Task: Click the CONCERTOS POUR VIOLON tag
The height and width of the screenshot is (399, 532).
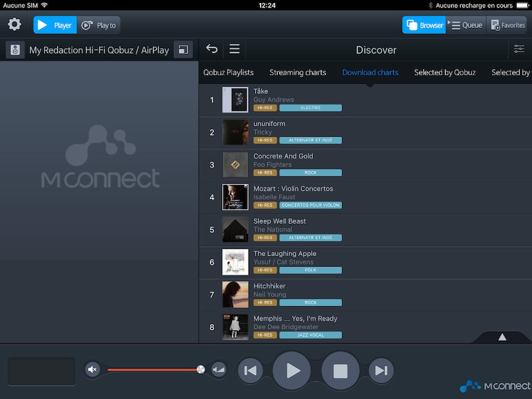Action: [x=311, y=205]
